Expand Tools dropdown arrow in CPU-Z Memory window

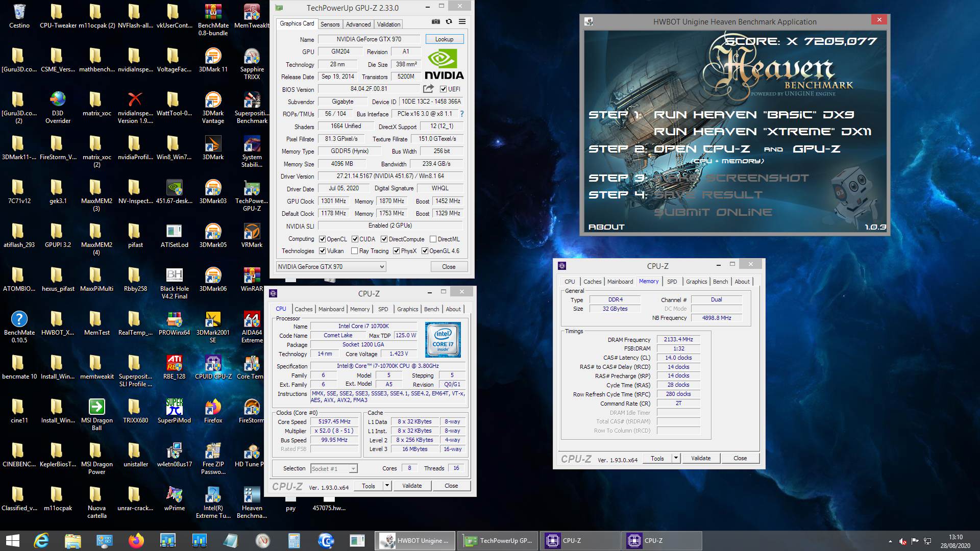676,458
